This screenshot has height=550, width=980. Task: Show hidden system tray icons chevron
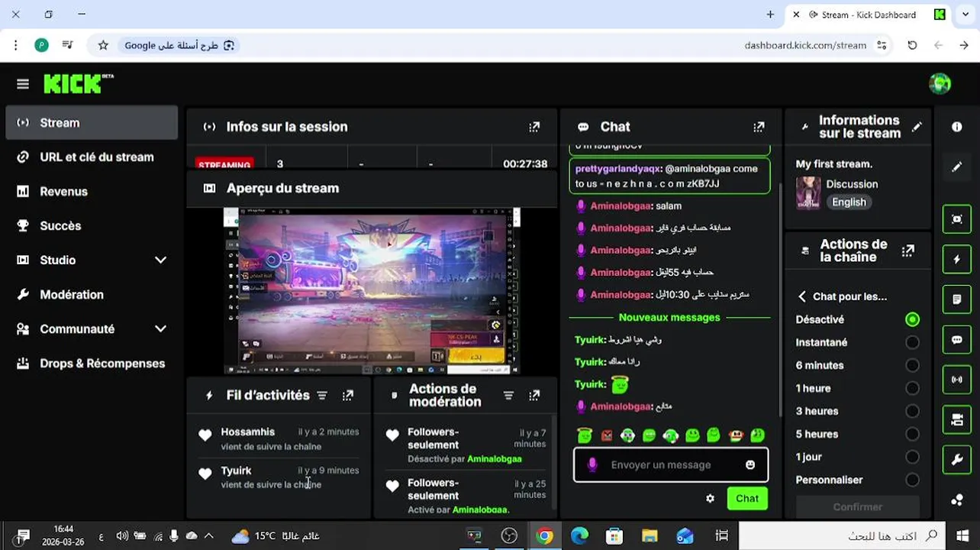click(x=209, y=535)
